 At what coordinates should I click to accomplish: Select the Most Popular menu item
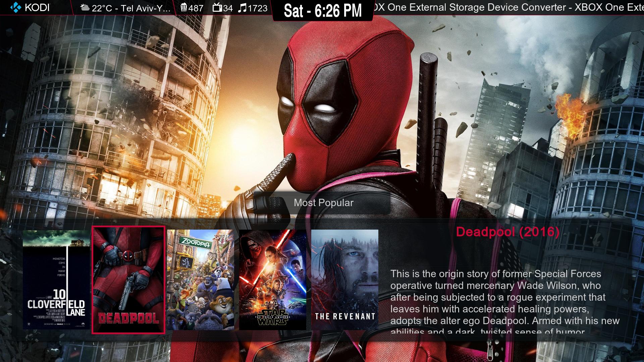coord(323,203)
